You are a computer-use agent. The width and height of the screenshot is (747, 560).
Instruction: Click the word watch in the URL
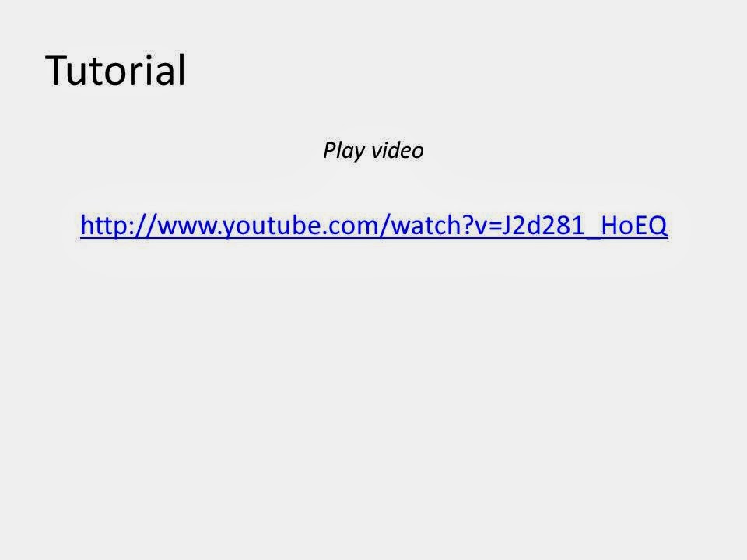426,226
